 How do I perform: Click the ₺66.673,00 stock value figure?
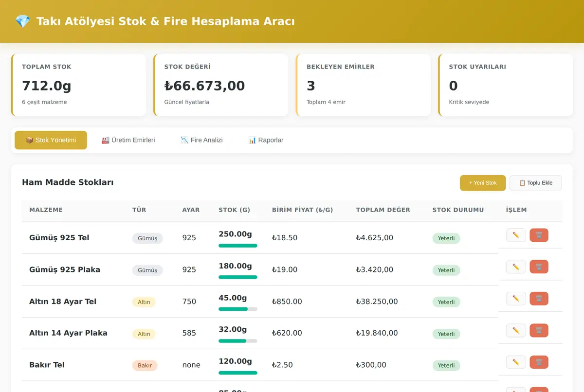coord(204,86)
